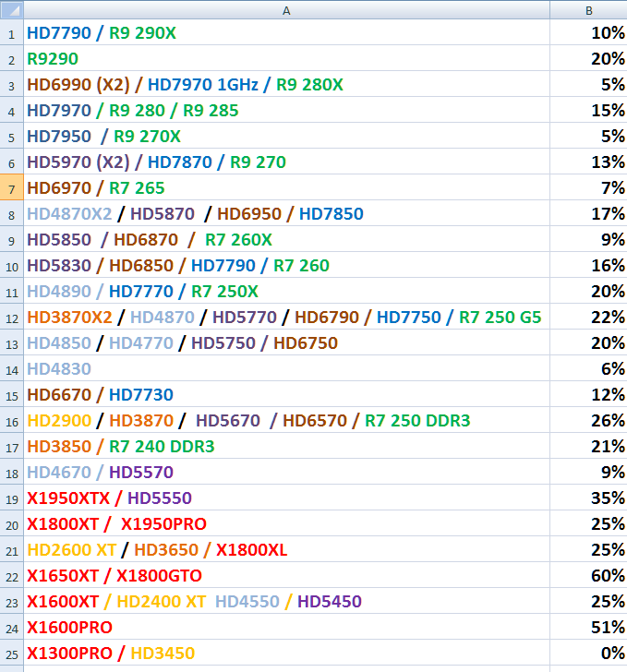627x672 pixels.
Task: Select row 7 header highlighted in orange
Action: 12,187
